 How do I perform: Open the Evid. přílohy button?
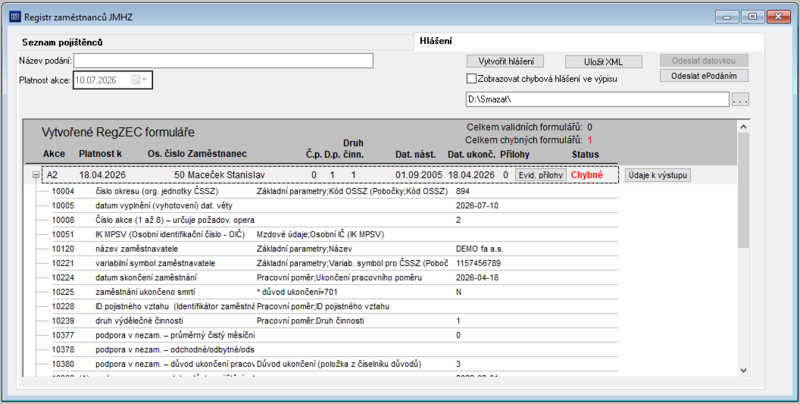click(x=540, y=175)
